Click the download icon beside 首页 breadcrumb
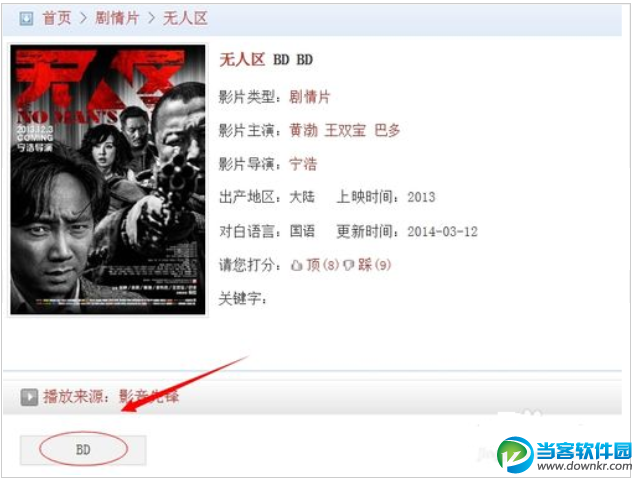 point(26,18)
